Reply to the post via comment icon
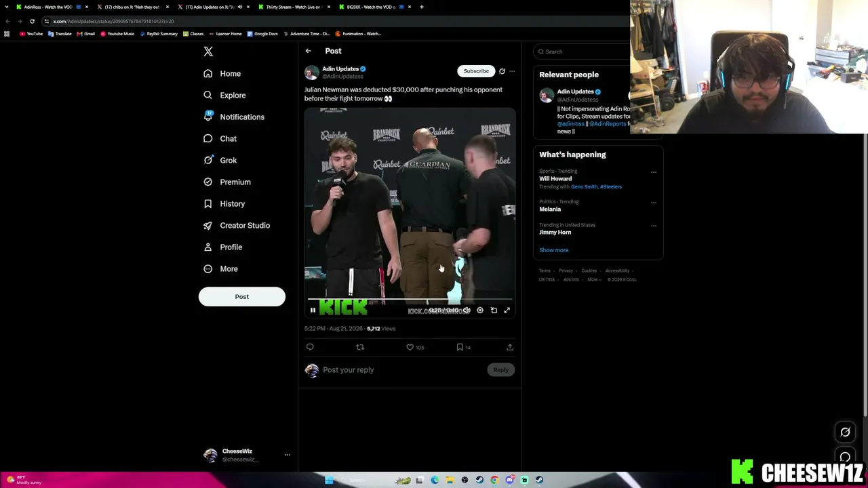The image size is (868, 488). coord(310,347)
